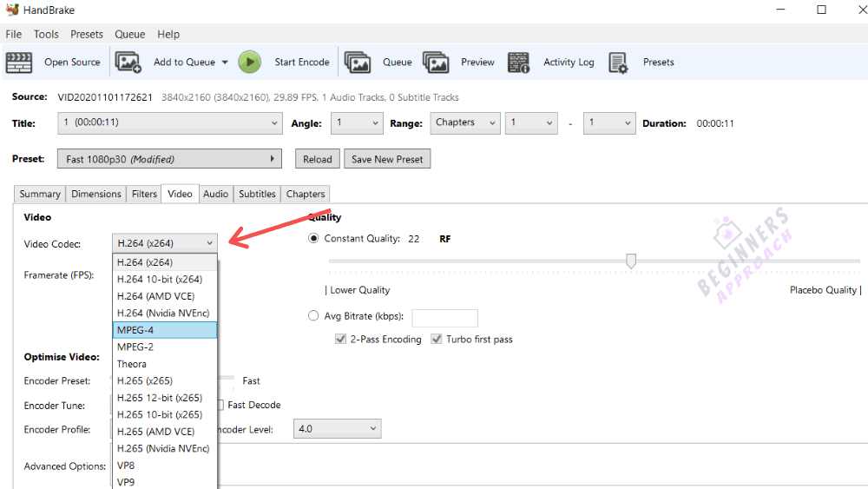The image size is (868, 489).
Task: Expand the Fast 1080p30 preset selector
Action: pos(169,159)
